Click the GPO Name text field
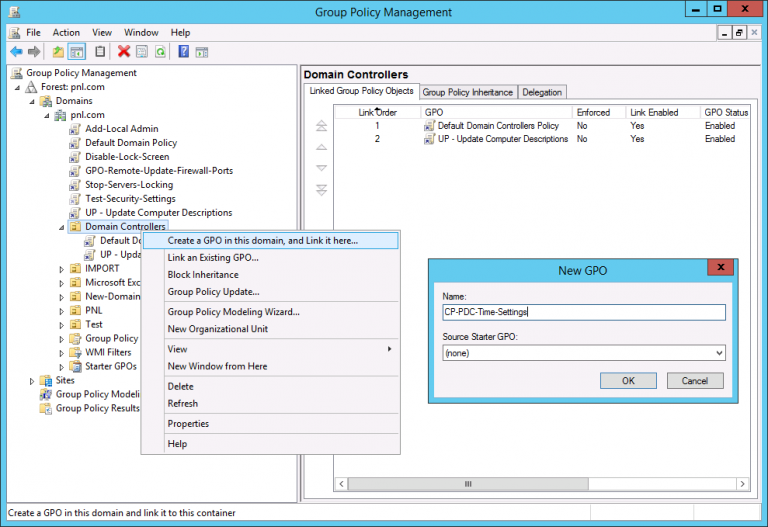Image resolution: width=768 pixels, height=527 pixels. coord(583,312)
